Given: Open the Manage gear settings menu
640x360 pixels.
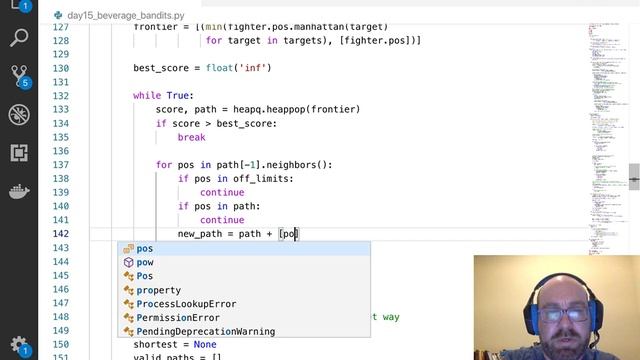Looking at the screenshot, I should click(20, 346).
